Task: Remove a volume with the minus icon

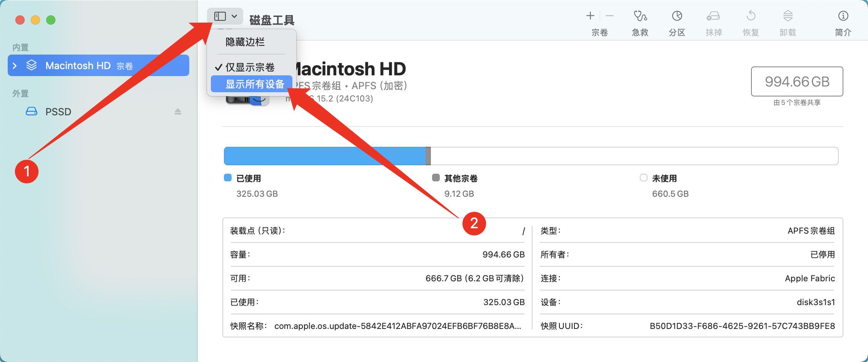Action: click(x=609, y=16)
